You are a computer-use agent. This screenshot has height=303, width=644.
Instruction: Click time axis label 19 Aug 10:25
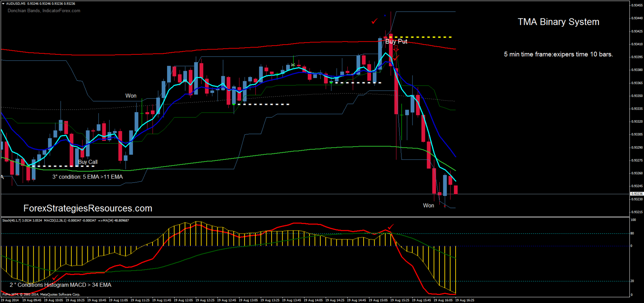pyautogui.click(x=75, y=300)
